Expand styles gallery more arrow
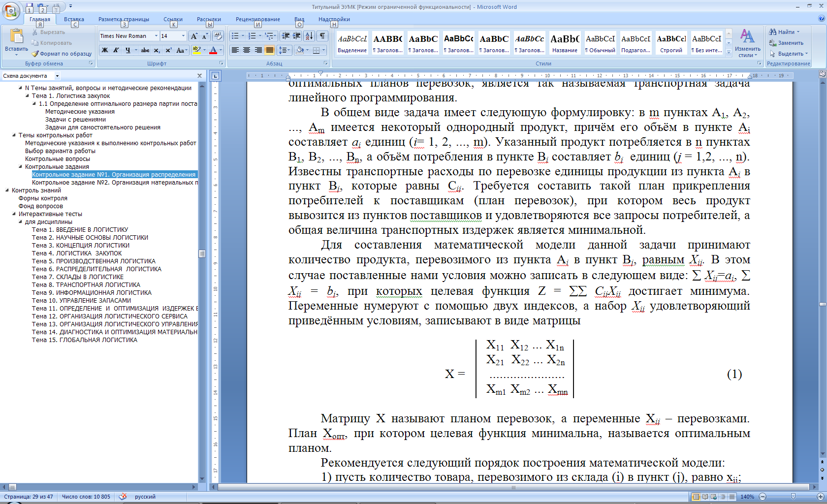Screen dimensions: 827x504 (729, 53)
